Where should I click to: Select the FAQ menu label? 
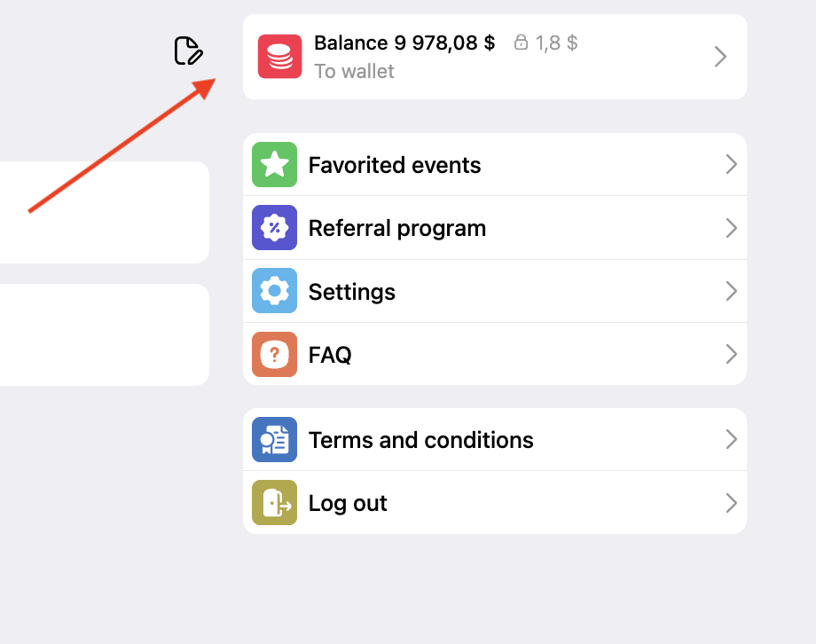tap(330, 355)
